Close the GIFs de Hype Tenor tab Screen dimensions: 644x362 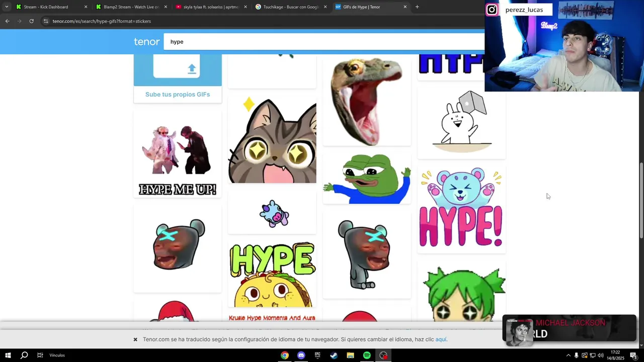pos(405,7)
